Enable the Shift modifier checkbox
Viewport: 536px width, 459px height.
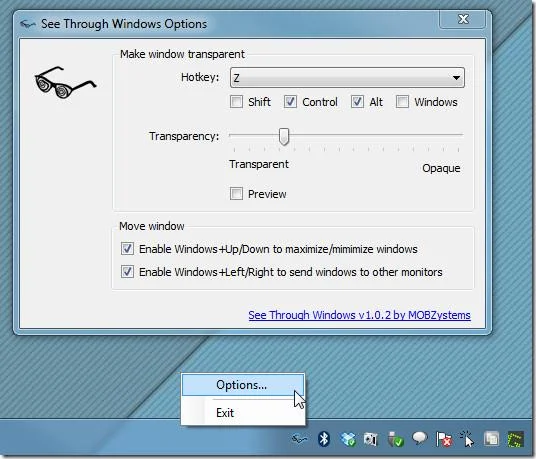[236, 102]
